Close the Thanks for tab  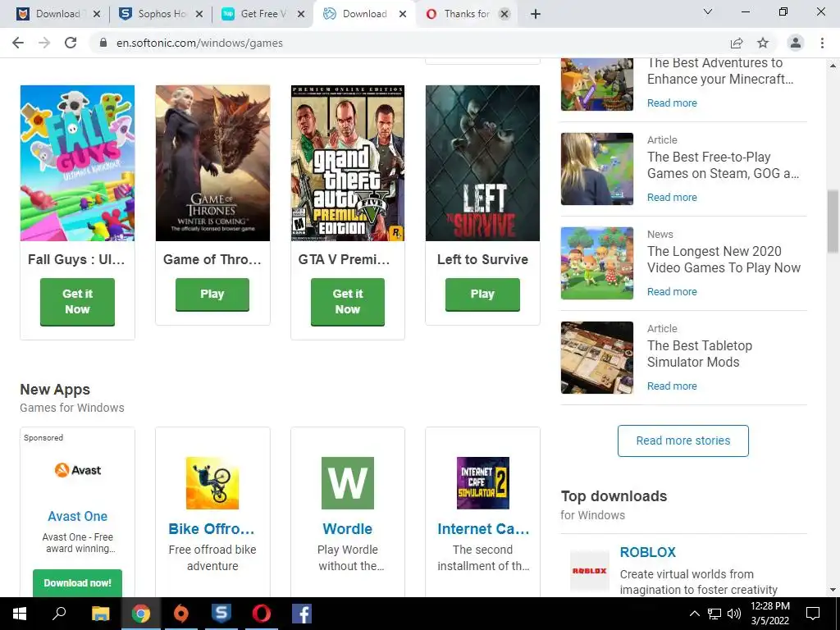[x=504, y=14]
